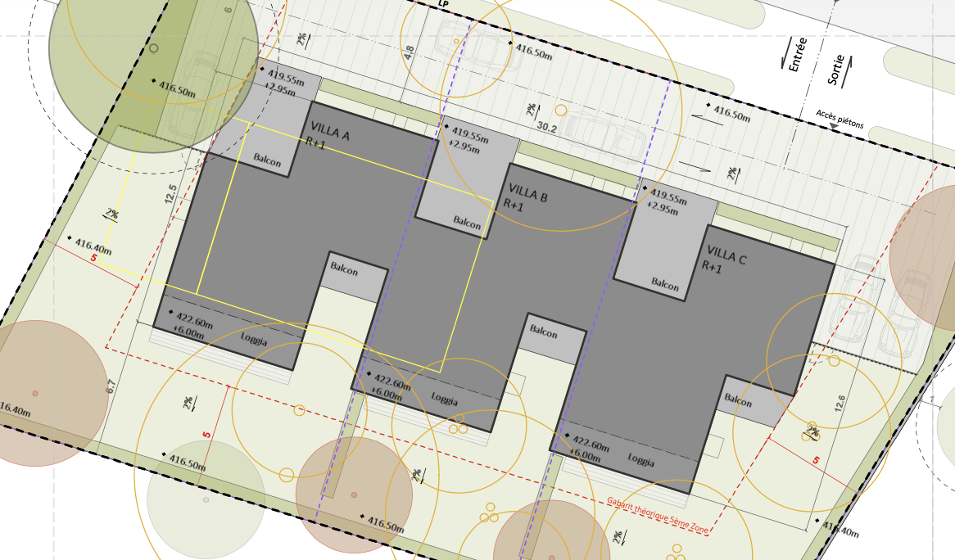
Task: Click the "12.5" dimension value
Action: [x=170, y=194]
